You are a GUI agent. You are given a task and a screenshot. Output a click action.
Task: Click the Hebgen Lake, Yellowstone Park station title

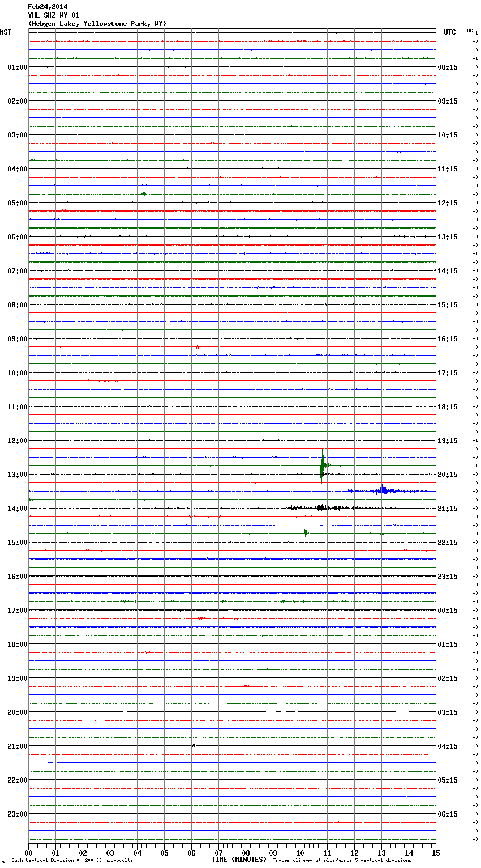tap(97, 24)
